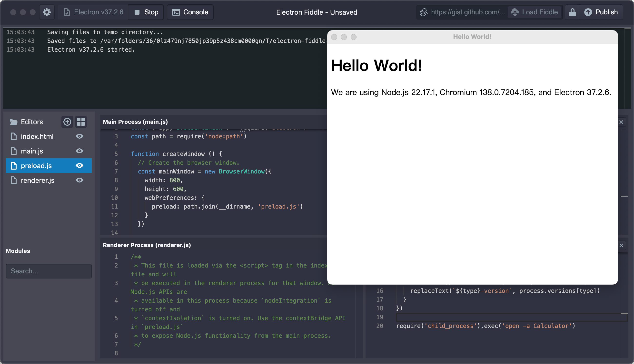Open Electron Fiddle settings gear
The width and height of the screenshot is (634, 364).
coord(47,12)
